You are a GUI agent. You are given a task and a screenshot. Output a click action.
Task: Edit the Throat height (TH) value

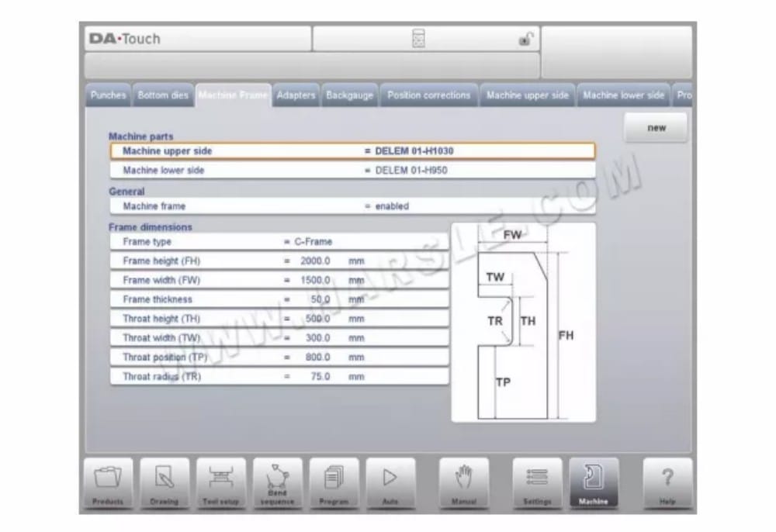pyautogui.click(x=279, y=319)
